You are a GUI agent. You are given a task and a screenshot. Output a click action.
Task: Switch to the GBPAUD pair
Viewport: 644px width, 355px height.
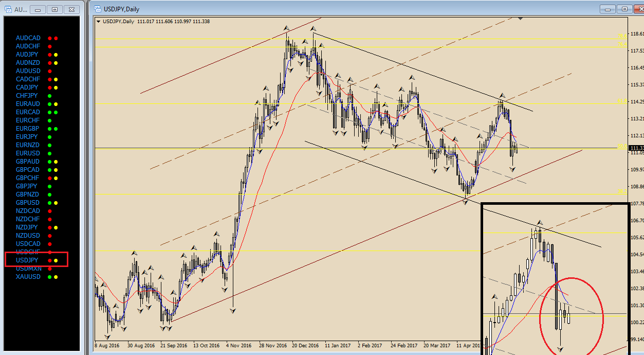[28, 162]
